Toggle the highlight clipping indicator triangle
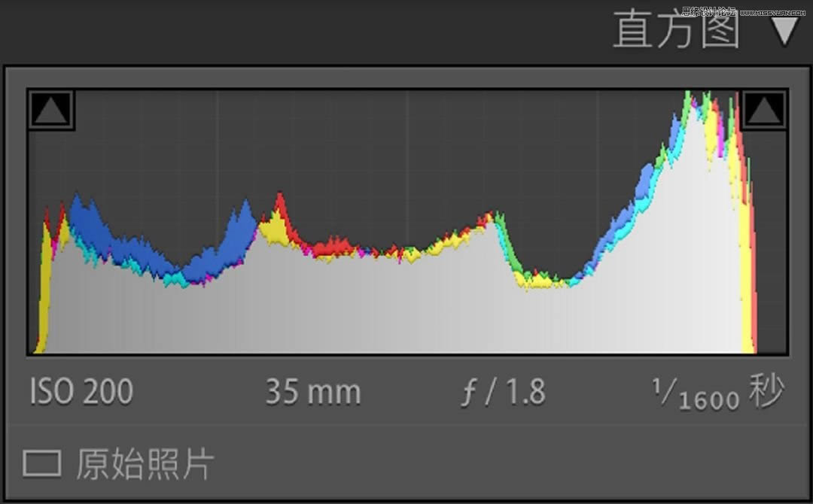The image size is (813, 504). pos(764,110)
